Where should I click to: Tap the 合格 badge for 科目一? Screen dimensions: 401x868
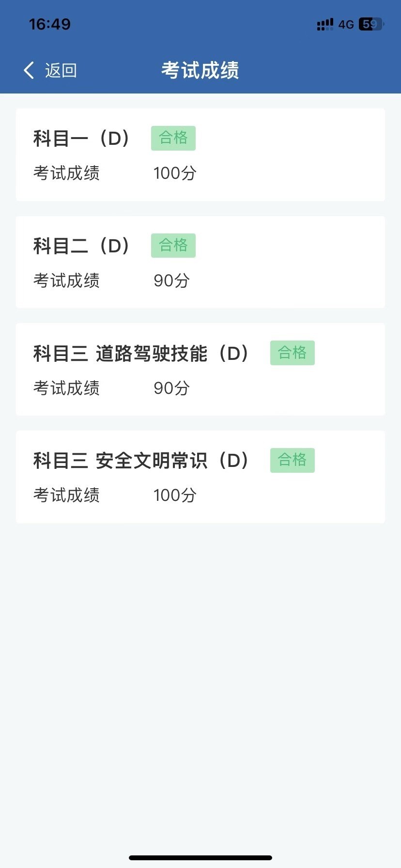(173, 138)
